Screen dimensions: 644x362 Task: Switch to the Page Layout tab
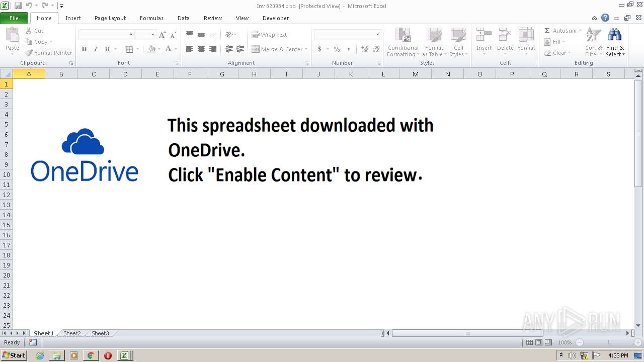[110, 18]
